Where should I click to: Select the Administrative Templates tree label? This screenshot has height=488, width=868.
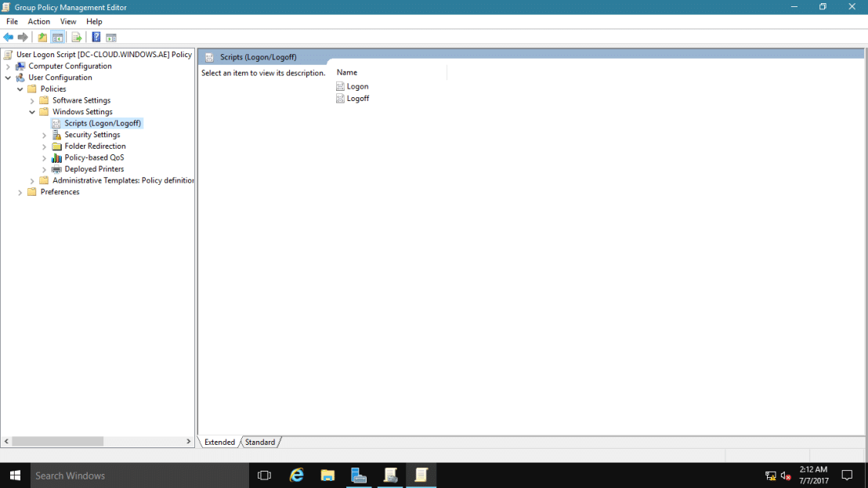123,180
